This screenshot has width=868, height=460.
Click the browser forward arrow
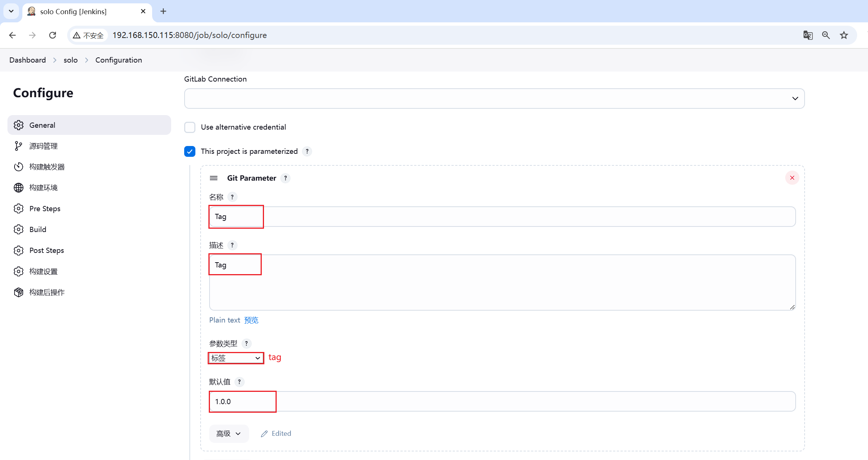tap(32, 35)
